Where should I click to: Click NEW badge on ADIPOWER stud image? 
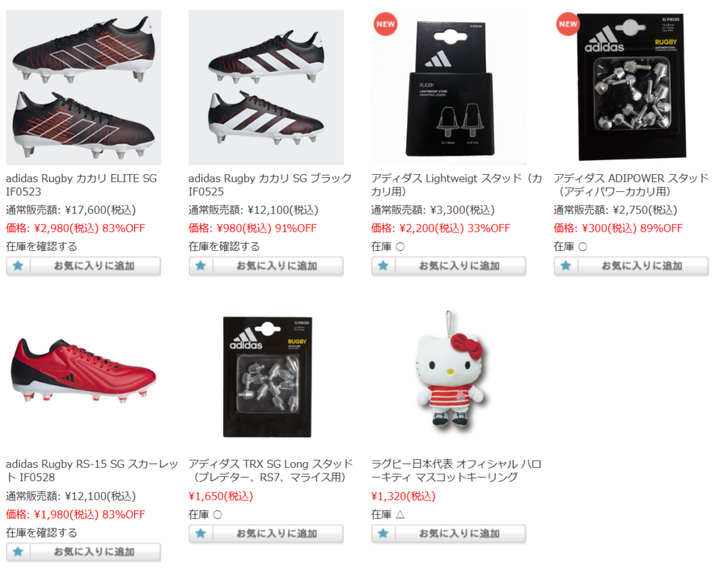568,24
